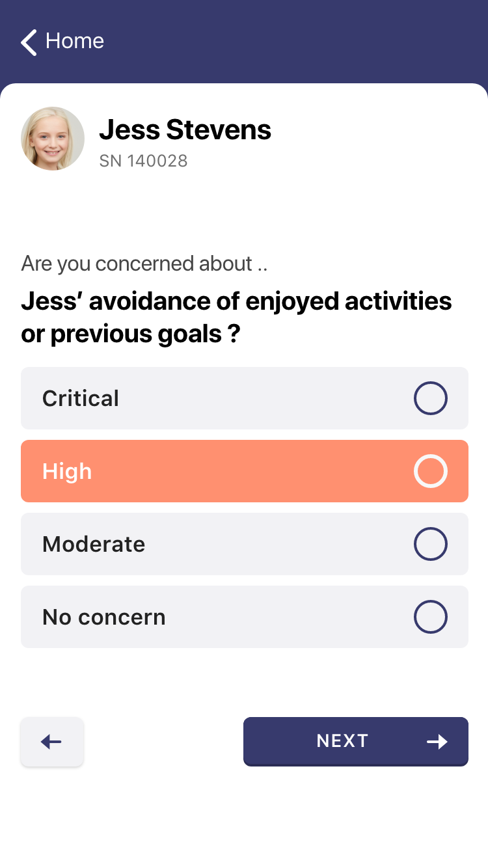This screenshot has width=488, height=868.
Task: Click the right arrow inside NEXT button
Action: pyautogui.click(x=437, y=742)
